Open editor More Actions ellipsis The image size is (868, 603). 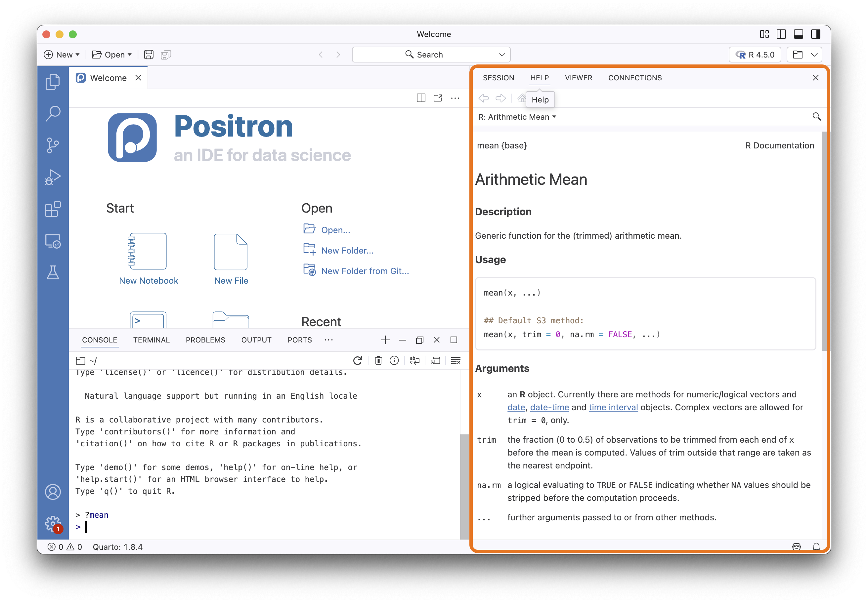[x=455, y=98]
